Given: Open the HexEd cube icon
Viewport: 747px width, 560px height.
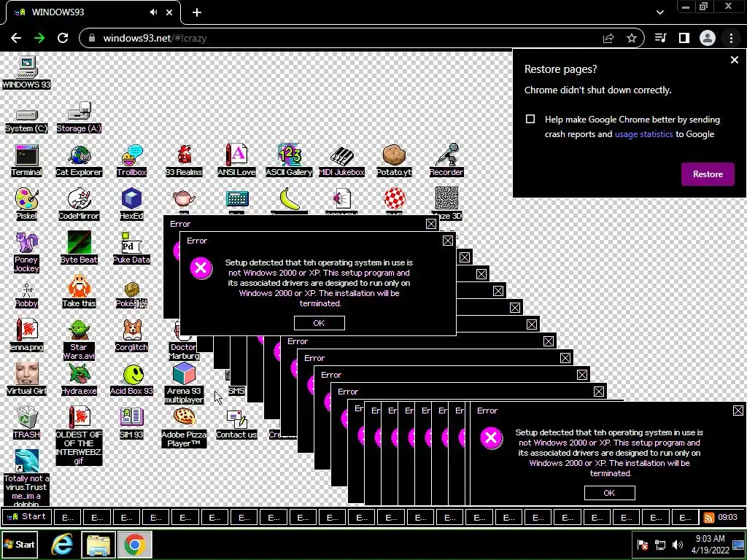Looking at the screenshot, I should click(x=131, y=204).
